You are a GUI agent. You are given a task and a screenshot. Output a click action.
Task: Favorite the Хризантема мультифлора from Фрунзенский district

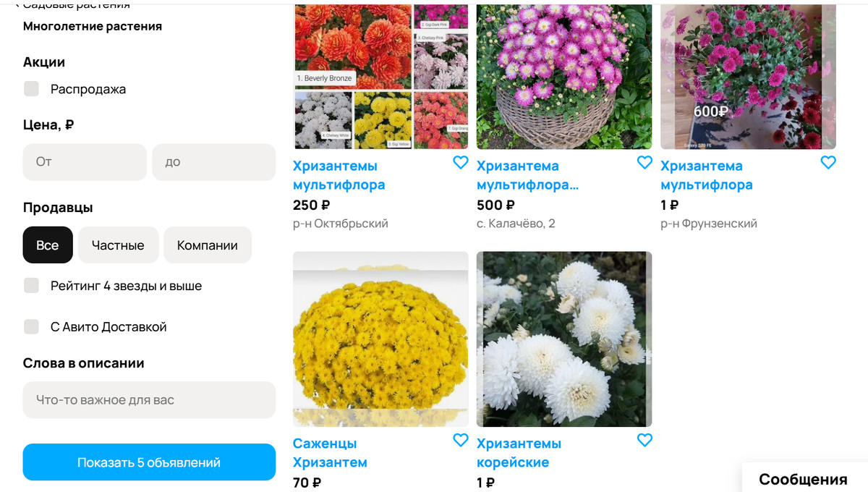click(x=828, y=163)
